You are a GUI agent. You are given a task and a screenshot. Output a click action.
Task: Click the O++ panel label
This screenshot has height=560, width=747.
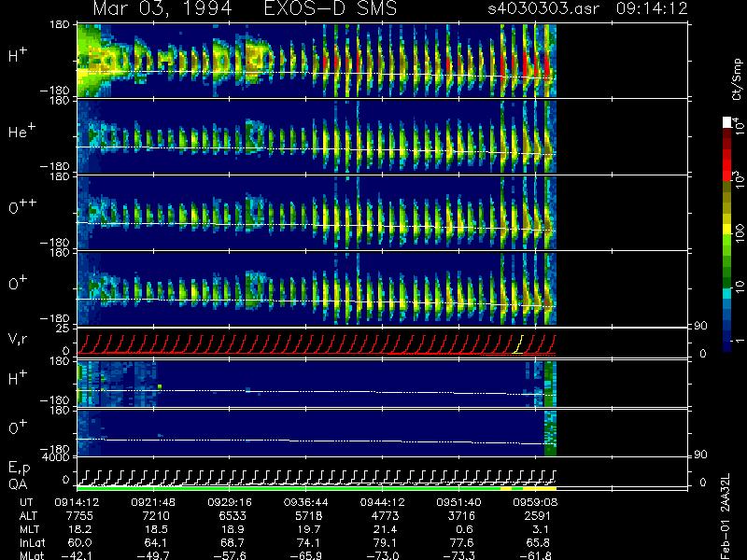click(22, 207)
